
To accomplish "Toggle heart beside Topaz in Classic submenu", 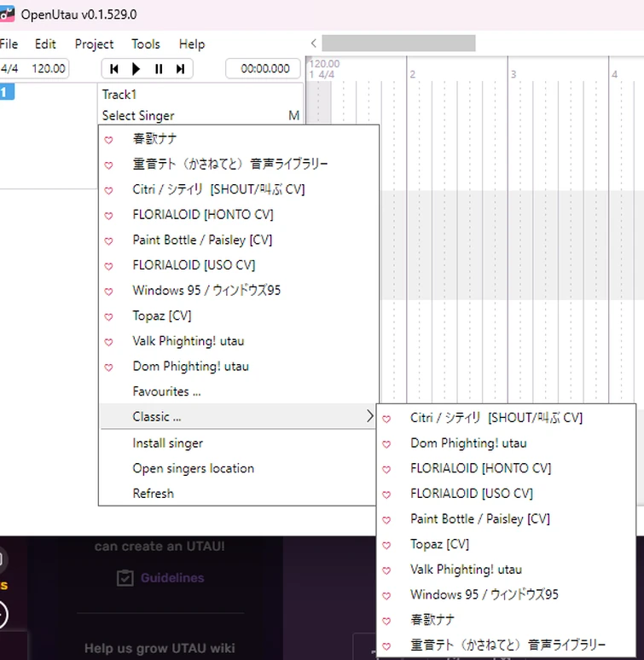I will pos(386,545).
